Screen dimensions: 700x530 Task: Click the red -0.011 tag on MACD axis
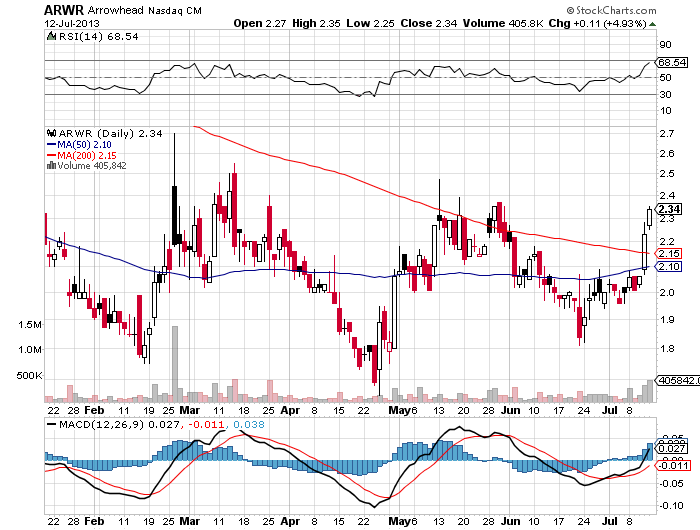click(673, 466)
